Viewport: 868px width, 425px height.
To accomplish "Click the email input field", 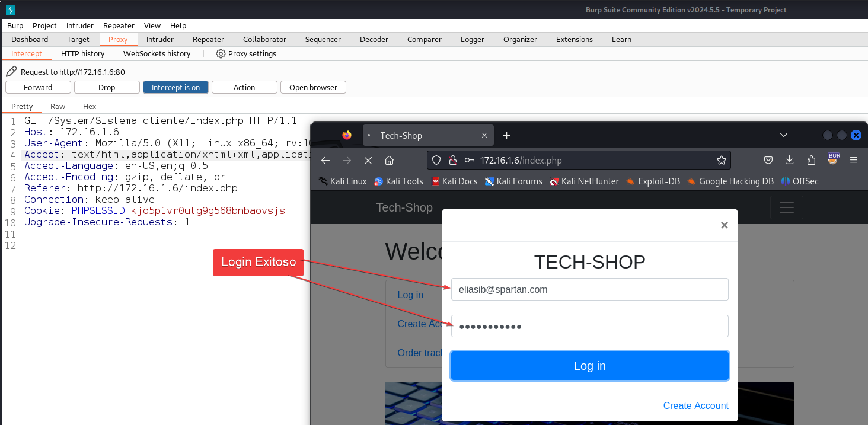I will coord(589,290).
